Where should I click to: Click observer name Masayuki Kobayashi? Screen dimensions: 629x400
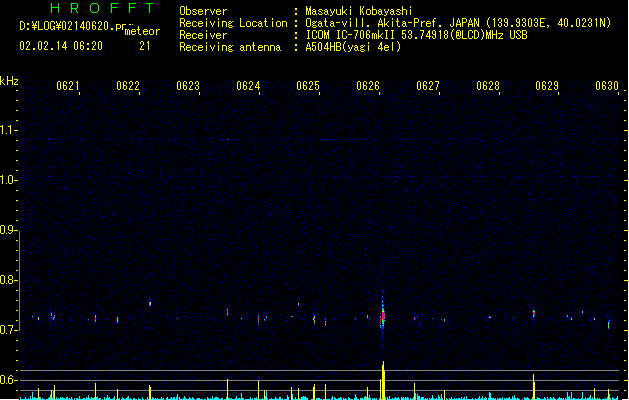coord(359,11)
